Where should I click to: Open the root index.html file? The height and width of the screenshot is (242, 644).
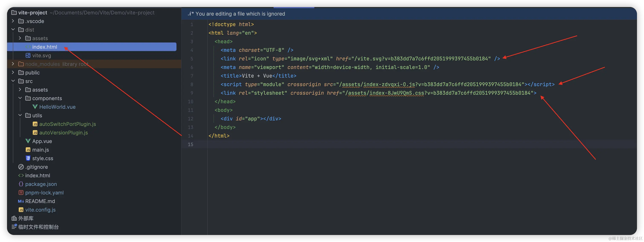click(37, 176)
